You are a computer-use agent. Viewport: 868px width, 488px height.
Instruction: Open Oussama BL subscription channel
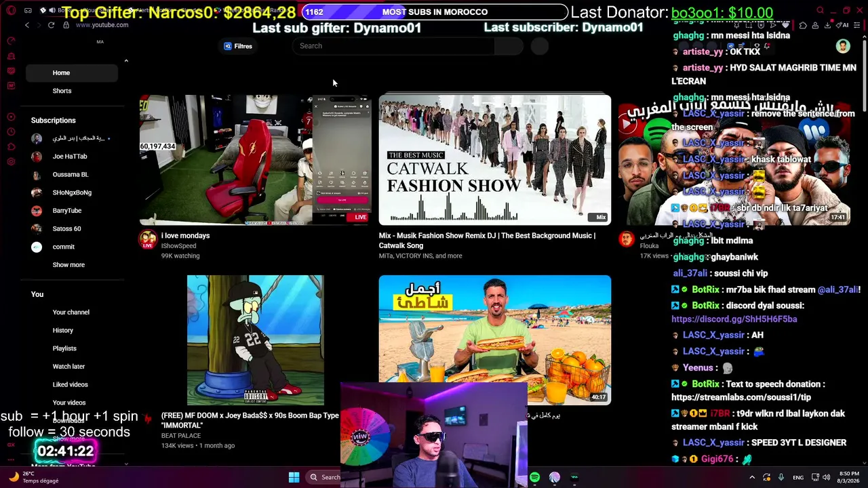(72, 175)
